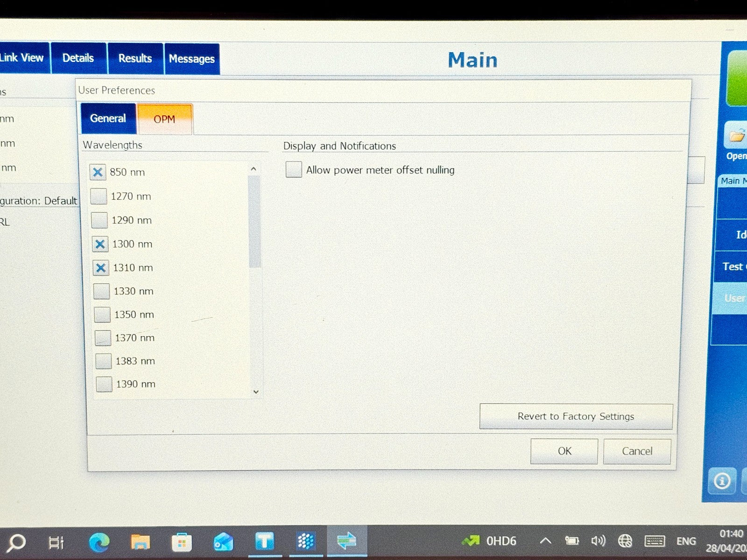The height and width of the screenshot is (560, 747).
Task: Enable the 1290 nm wavelength
Action: tap(99, 220)
